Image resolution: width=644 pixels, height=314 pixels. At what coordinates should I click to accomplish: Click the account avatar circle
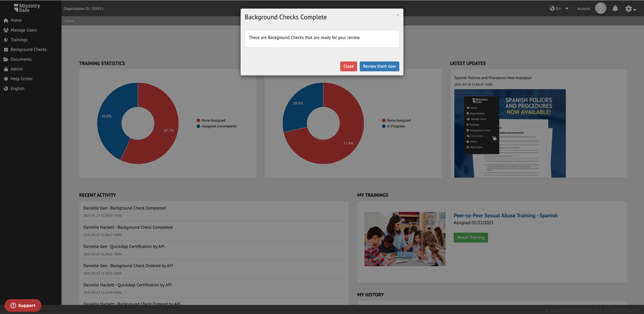click(601, 8)
